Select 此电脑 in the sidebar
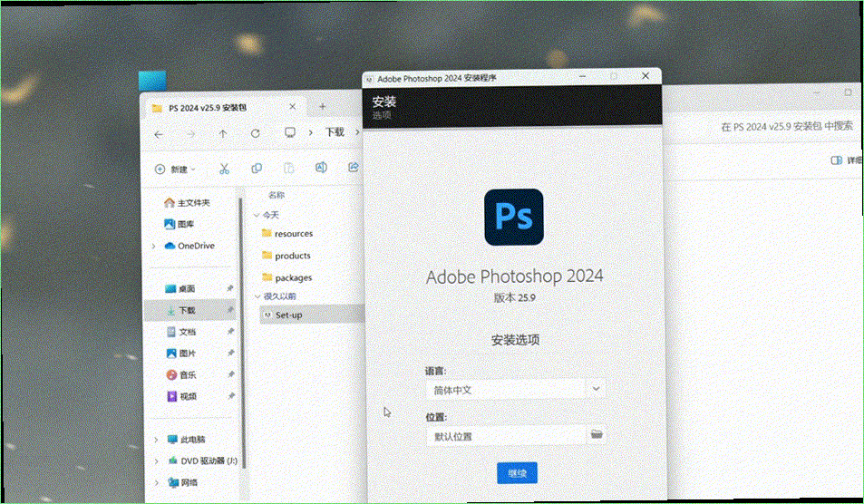This screenshot has width=864, height=504. click(186, 440)
